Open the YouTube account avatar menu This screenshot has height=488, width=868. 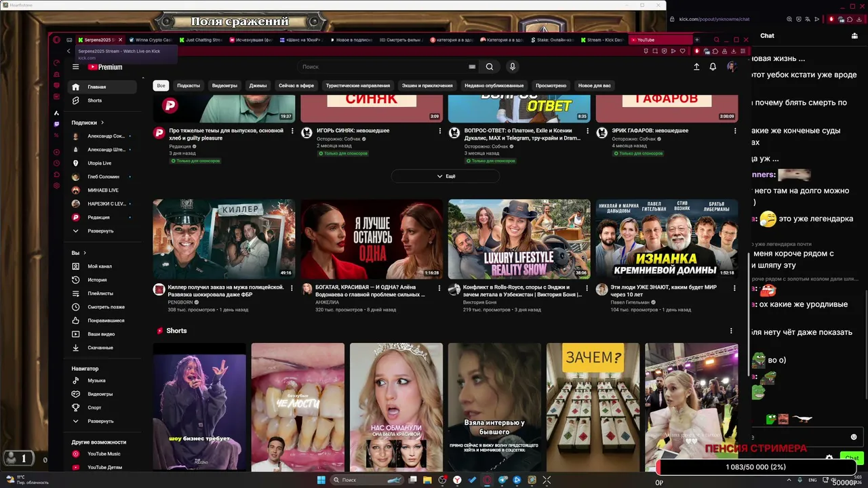[731, 67]
